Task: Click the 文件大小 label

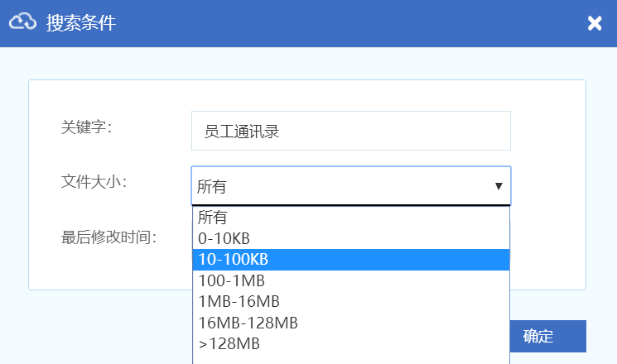Action: click(94, 181)
